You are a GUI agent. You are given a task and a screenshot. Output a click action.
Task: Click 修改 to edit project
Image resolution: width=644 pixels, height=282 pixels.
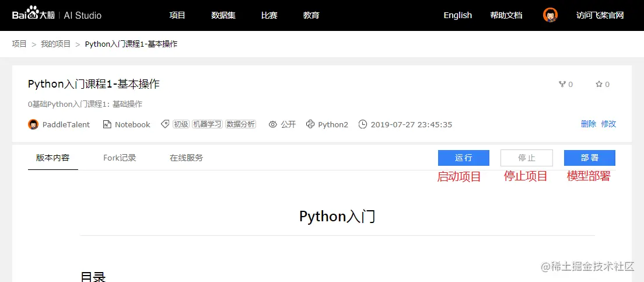608,124
